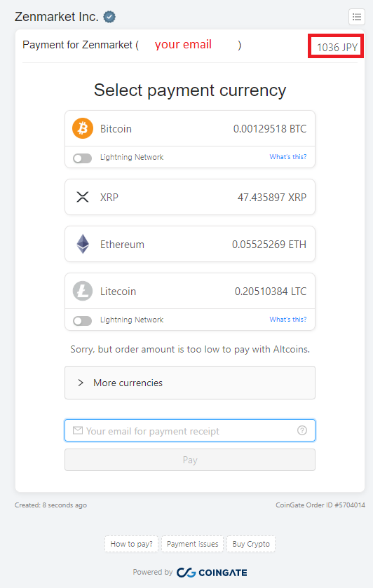Open What's this? link under Litecoin

click(288, 319)
